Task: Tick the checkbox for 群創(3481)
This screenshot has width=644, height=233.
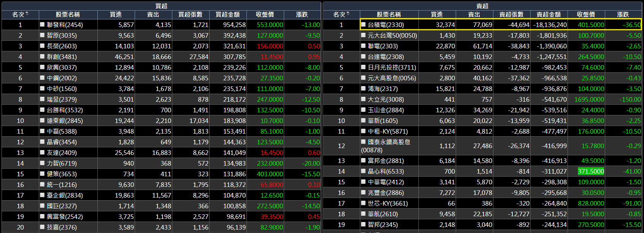Action: click(x=42, y=56)
